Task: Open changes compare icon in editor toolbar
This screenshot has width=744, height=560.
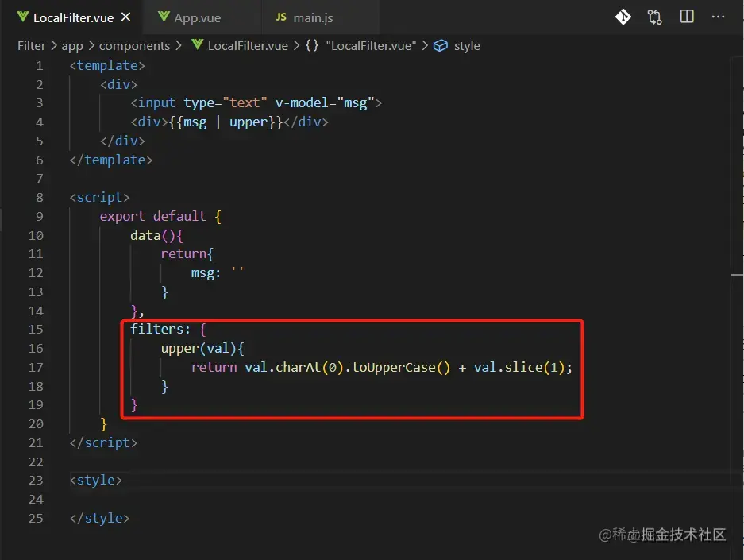Action: (x=655, y=17)
